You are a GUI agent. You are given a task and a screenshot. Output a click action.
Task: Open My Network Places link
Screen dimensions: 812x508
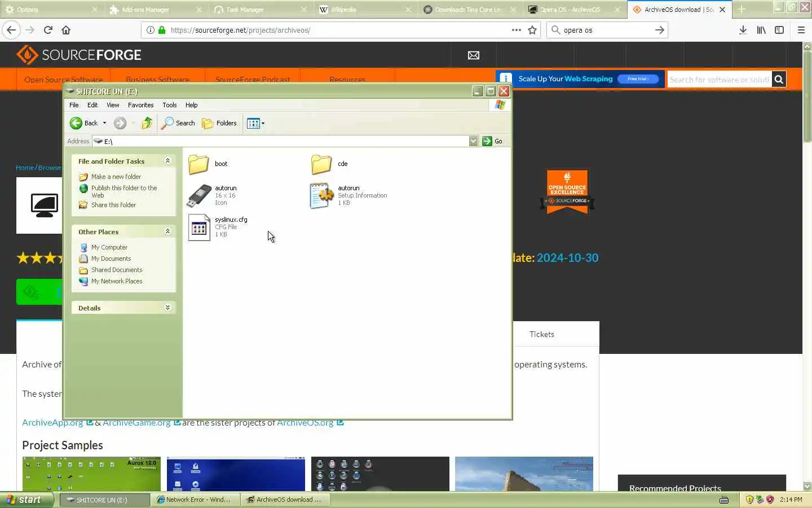[117, 281]
